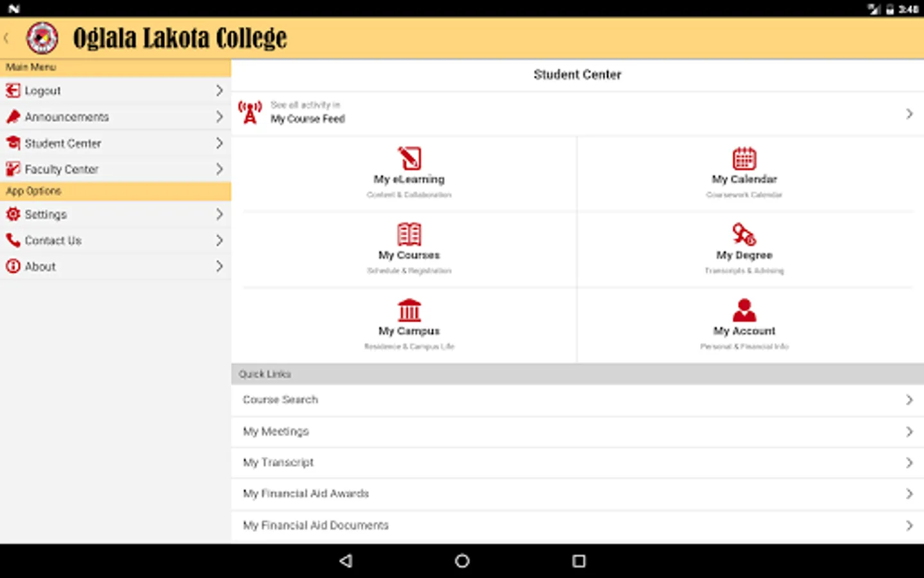
Task: Expand the Student Center row chevron
Action: pyautogui.click(x=219, y=143)
